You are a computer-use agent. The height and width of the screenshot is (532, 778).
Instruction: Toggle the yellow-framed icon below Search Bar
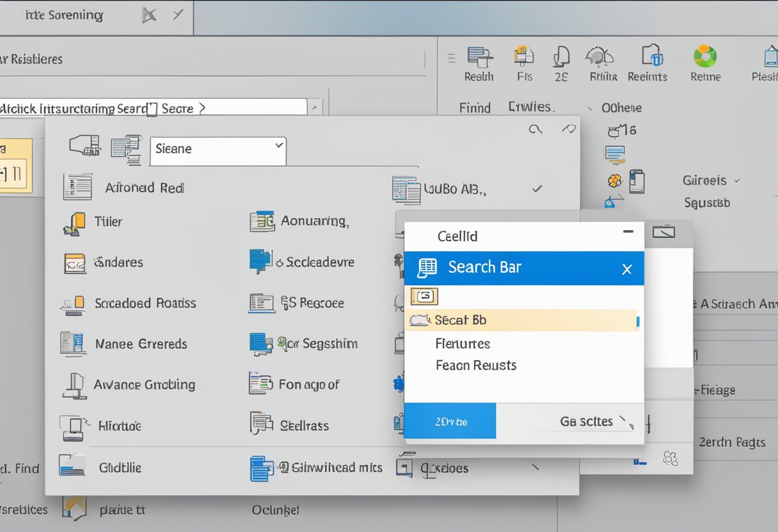coord(424,296)
